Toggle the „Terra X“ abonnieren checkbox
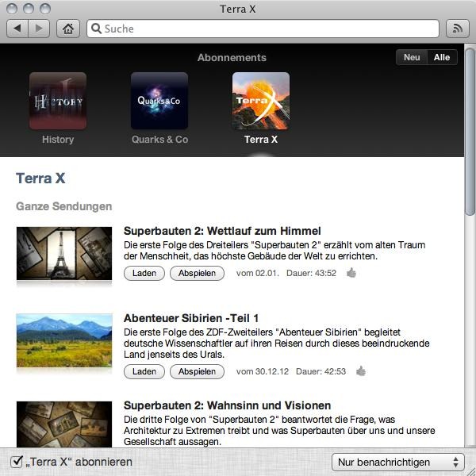The height and width of the screenshot is (476, 476). [16, 462]
